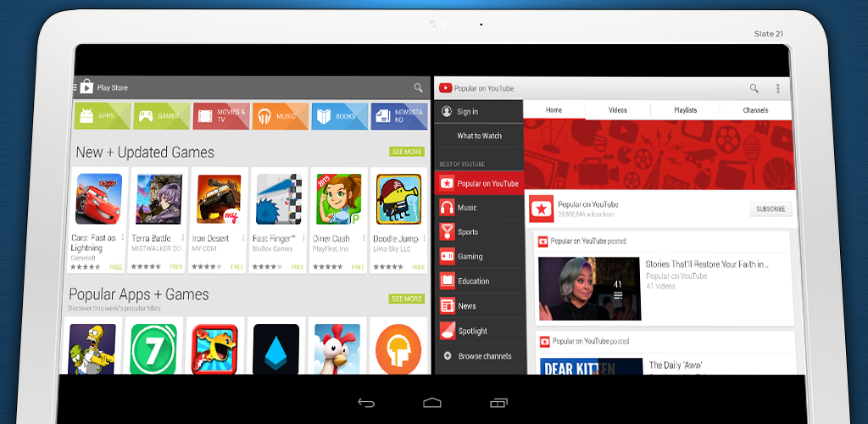Open the Games category tile
The image size is (868, 424).
click(162, 116)
